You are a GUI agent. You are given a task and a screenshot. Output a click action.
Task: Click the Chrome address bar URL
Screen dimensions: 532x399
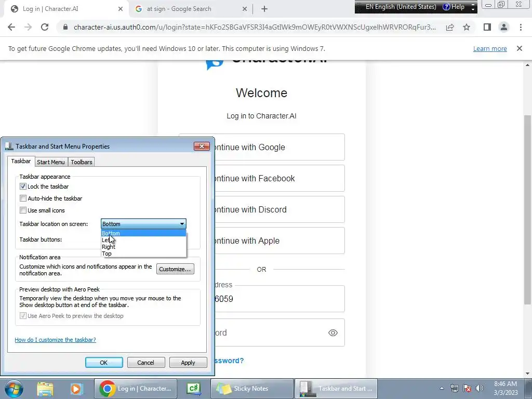[255, 27]
